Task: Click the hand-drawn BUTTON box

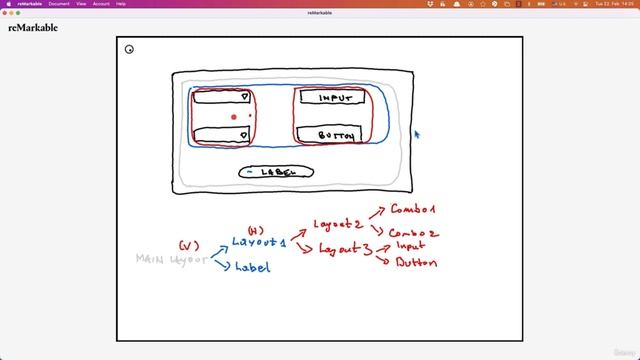Action: (329, 135)
